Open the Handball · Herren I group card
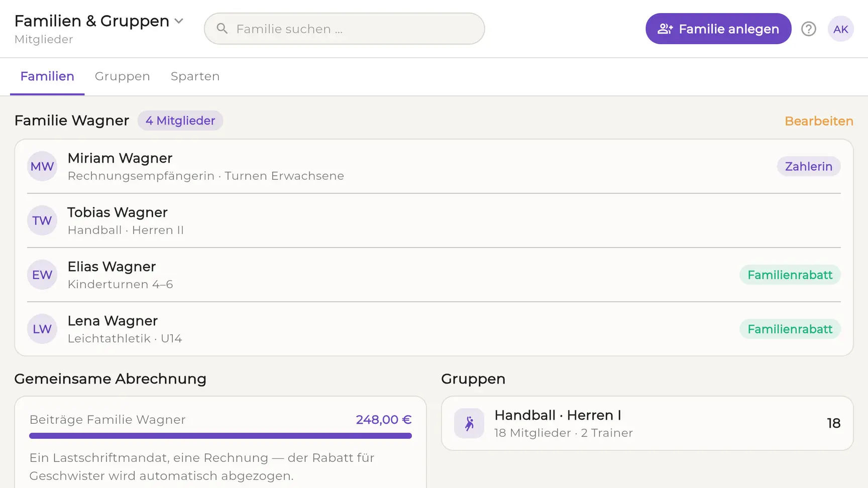Viewport: 868px width, 488px height. point(647,423)
